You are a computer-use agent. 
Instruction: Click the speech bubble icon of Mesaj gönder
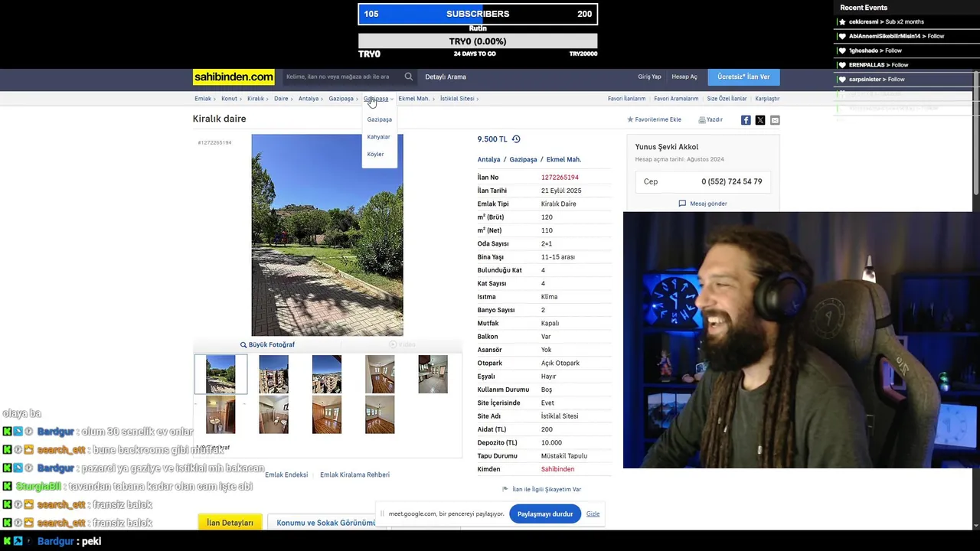click(x=682, y=204)
